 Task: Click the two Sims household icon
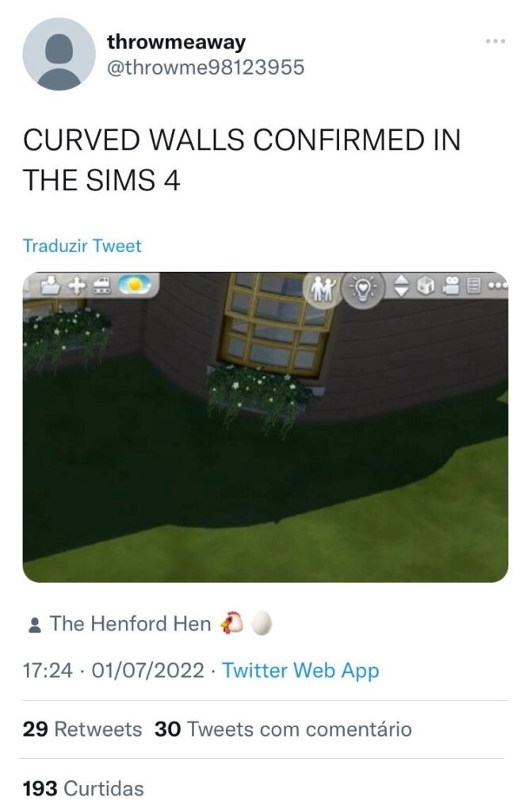[323, 289]
